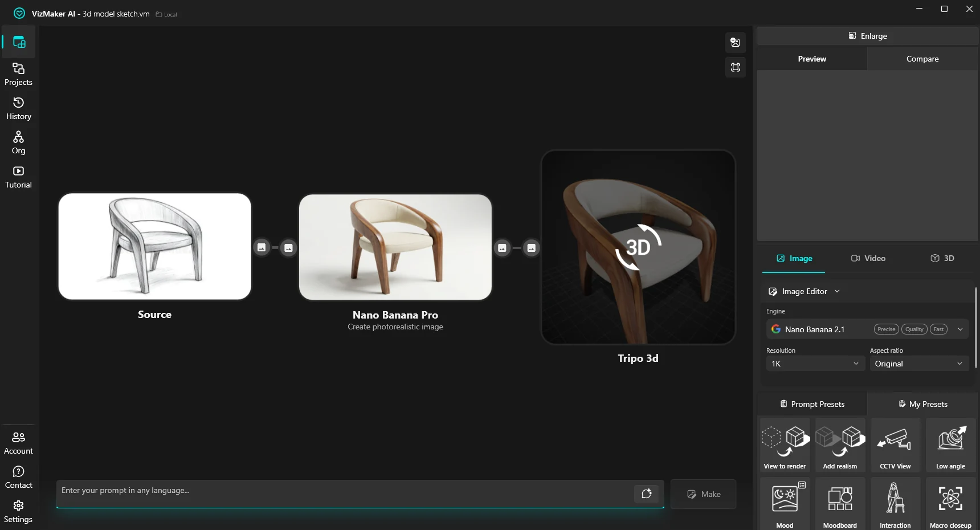Screen dimensions: 980x530
Task: Select the Tripo 3d chair thumbnail
Action: pyautogui.click(x=638, y=247)
